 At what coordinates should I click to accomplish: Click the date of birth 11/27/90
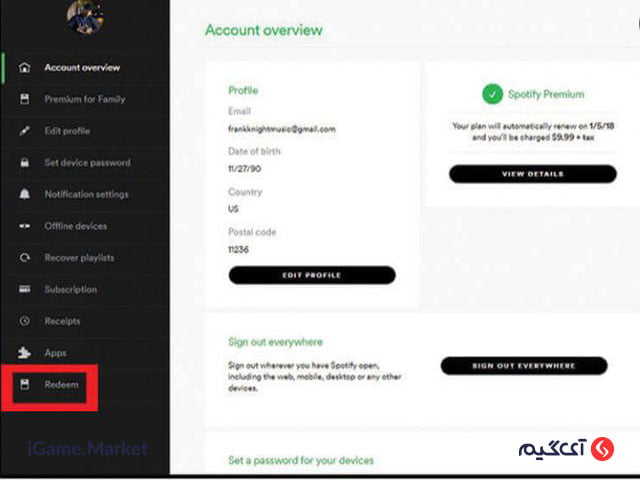pyautogui.click(x=244, y=169)
